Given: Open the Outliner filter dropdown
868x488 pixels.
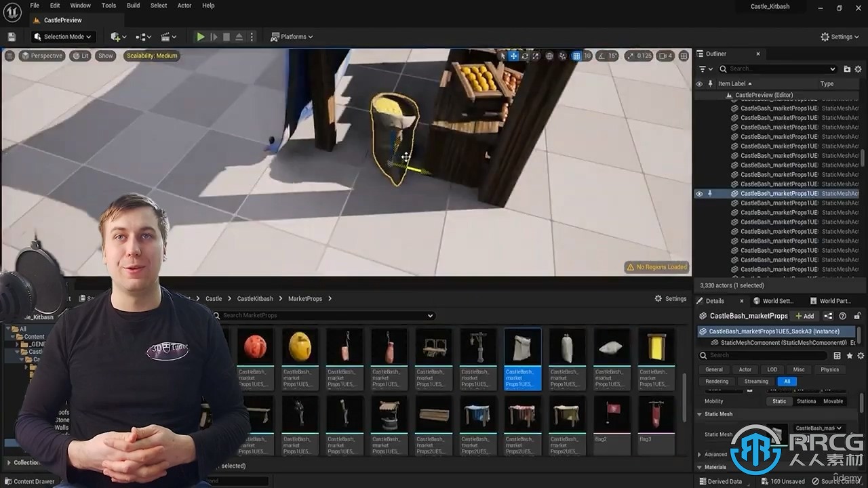Looking at the screenshot, I should point(706,68).
